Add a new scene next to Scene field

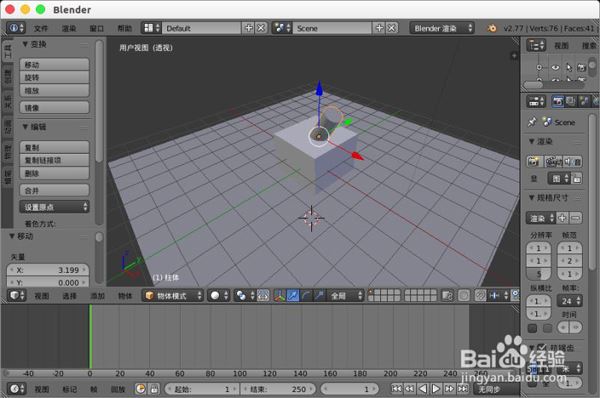click(379, 28)
